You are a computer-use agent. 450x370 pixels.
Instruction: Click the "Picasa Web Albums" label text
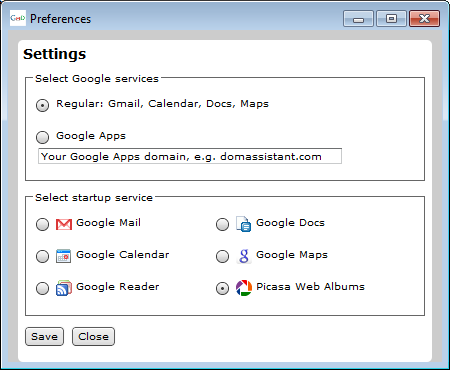(x=310, y=287)
